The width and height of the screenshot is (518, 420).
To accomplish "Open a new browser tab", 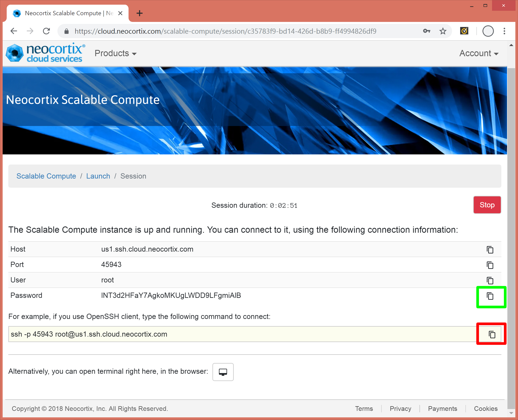I will tap(140, 13).
